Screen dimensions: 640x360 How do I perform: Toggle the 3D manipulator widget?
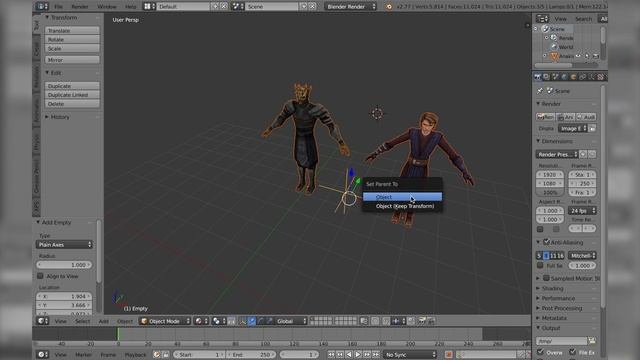(x=243, y=321)
